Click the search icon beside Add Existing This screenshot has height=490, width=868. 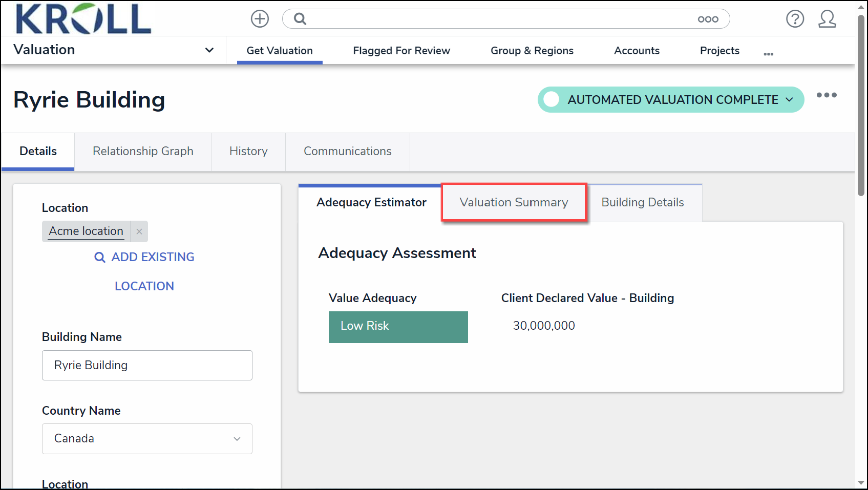point(100,257)
